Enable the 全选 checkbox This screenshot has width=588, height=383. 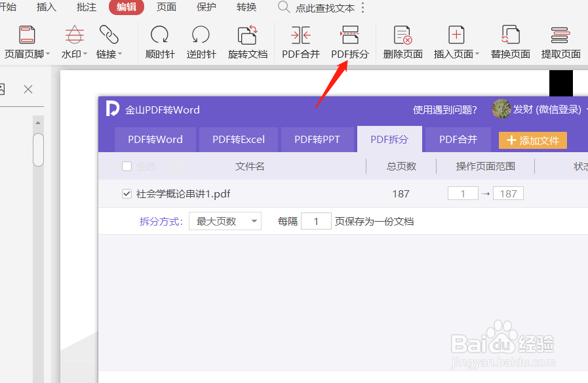[x=127, y=166]
